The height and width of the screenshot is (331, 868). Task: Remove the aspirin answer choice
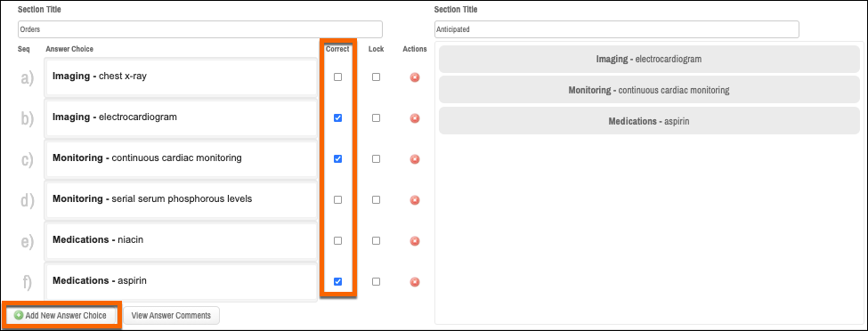[415, 282]
